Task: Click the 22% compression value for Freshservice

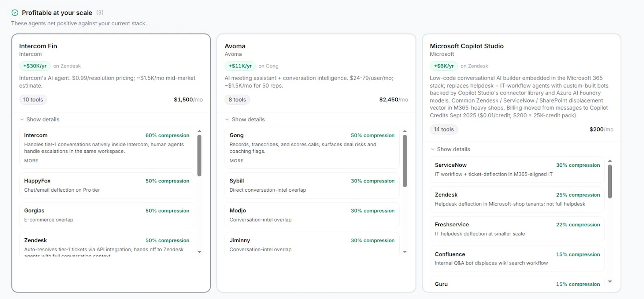Action: pyautogui.click(x=578, y=225)
